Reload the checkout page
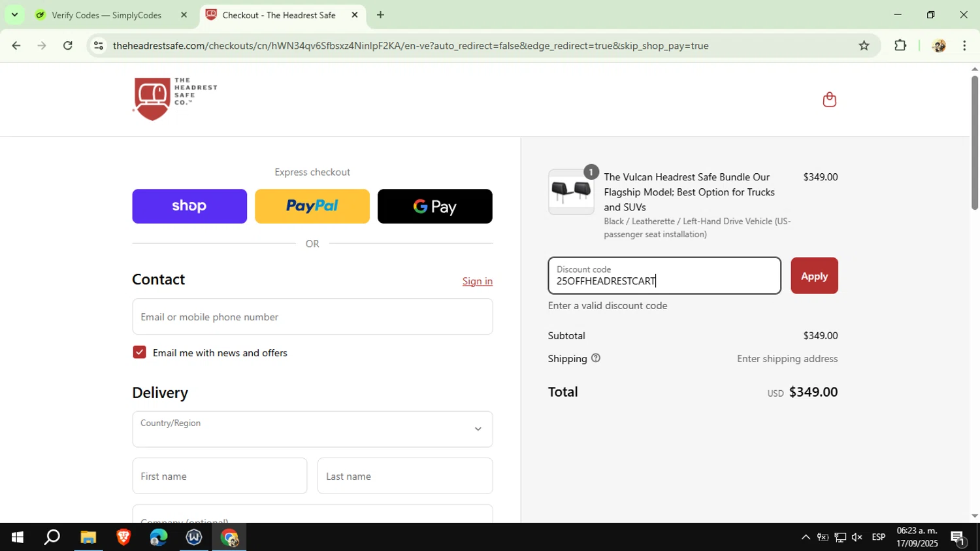The image size is (980, 551). [x=68, y=46]
